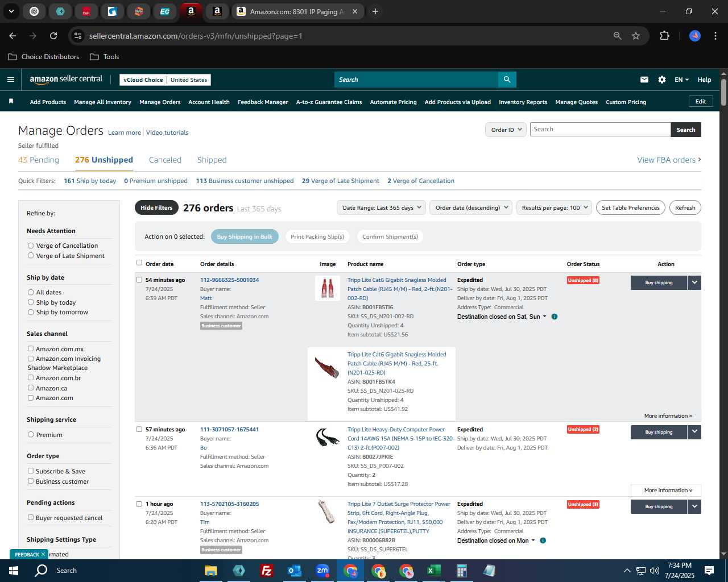Open FileZilla from the taskbar
This screenshot has height=582, width=728.
[x=266, y=571]
